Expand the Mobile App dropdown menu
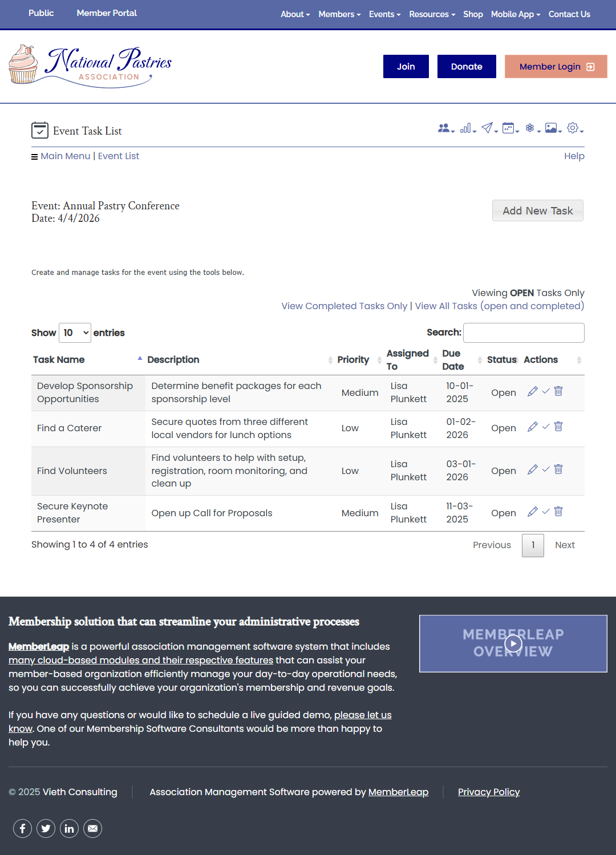Screen dimensions: 616x855 point(516,14)
